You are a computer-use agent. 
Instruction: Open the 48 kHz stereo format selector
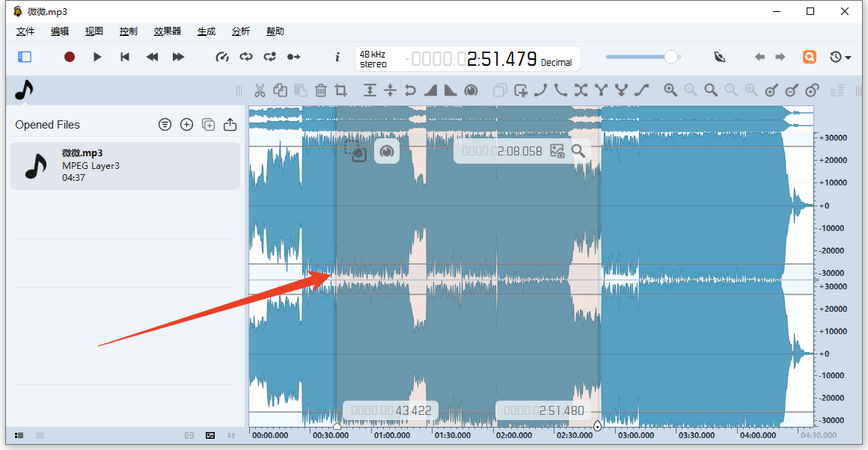(x=373, y=59)
